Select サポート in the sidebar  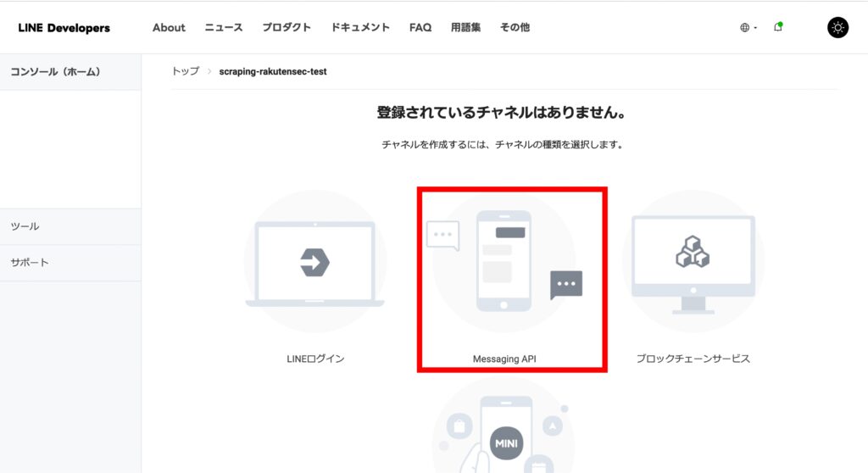point(70,263)
